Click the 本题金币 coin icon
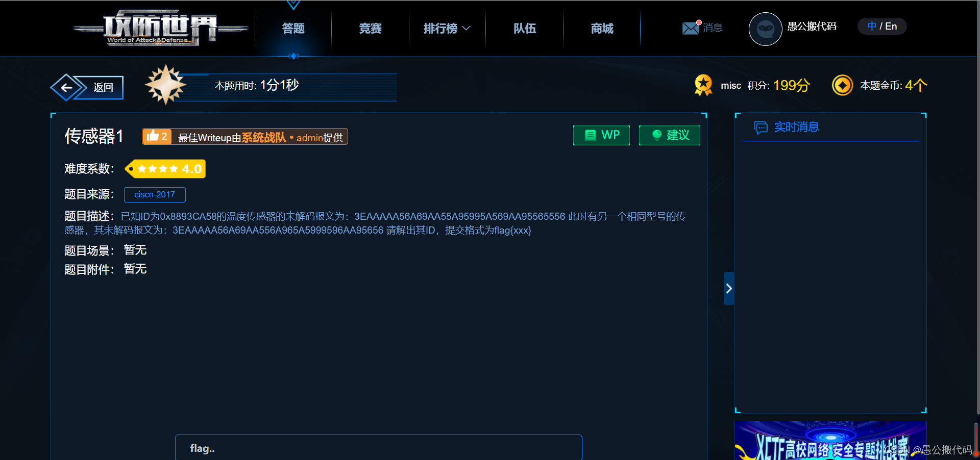Screen dimensions: 980x460 click(843, 85)
